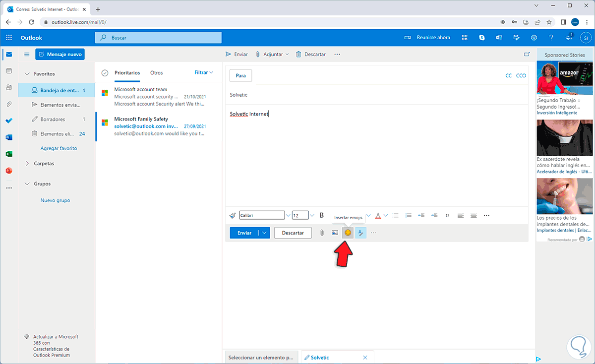Open OneNote feed in header
This screenshot has height=364, width=595.
click(x=499, y=38)
